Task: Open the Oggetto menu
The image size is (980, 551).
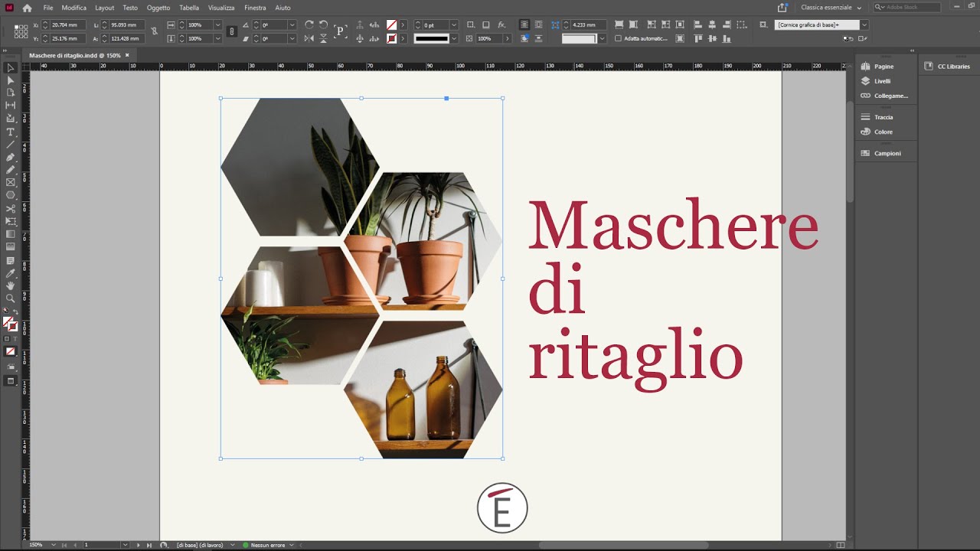Action: (x=158, y=8)
